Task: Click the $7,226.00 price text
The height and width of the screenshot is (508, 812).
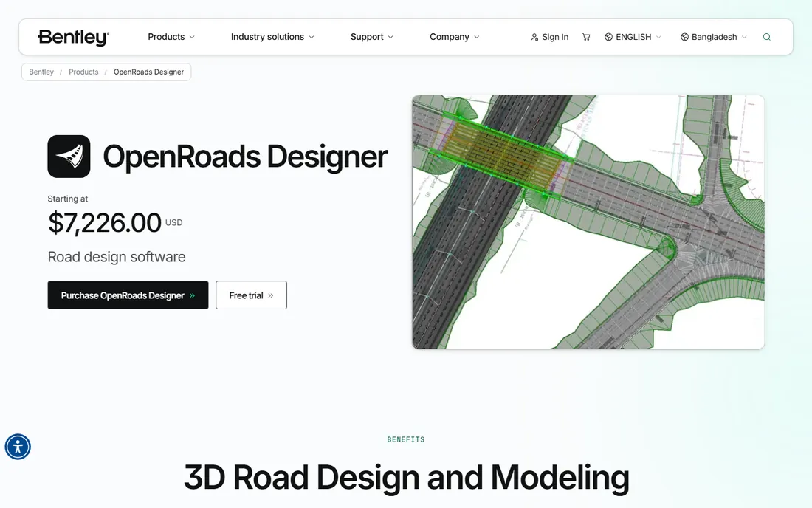Action: tap(105, 223)
